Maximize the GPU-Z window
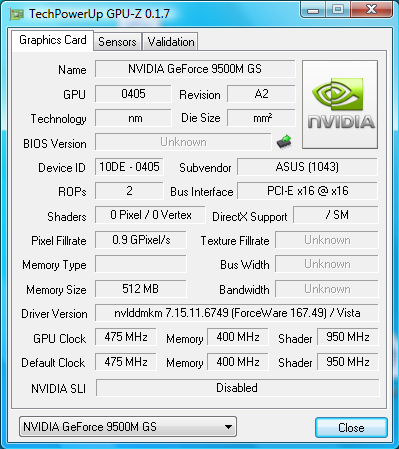This screenshot has width=399, height=449. (338, 9)
